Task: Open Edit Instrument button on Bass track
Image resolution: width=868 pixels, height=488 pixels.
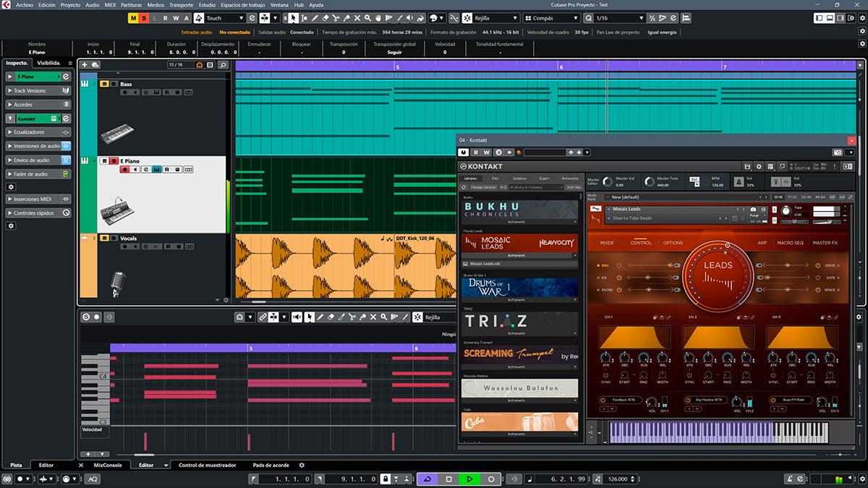Action: point(156,92)
